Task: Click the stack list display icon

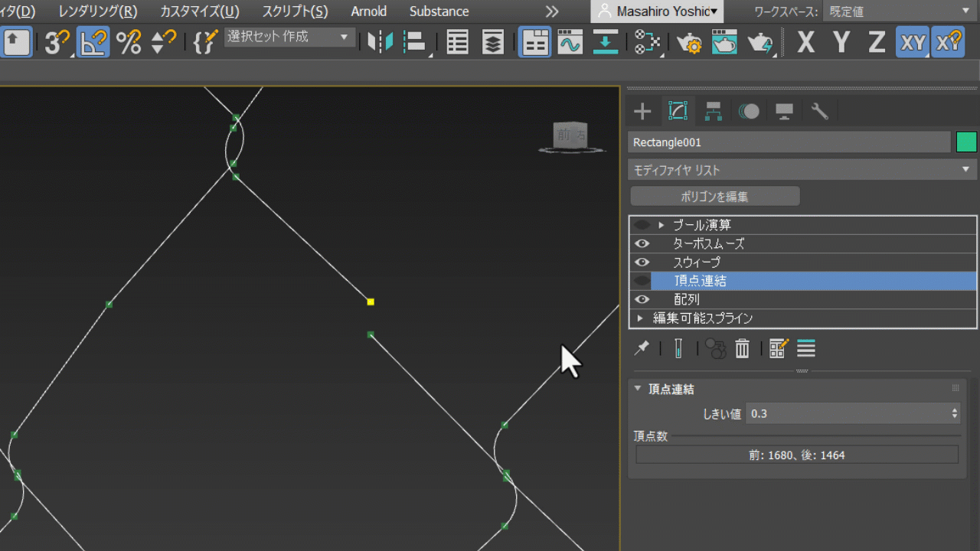Action: pos(805,349)
